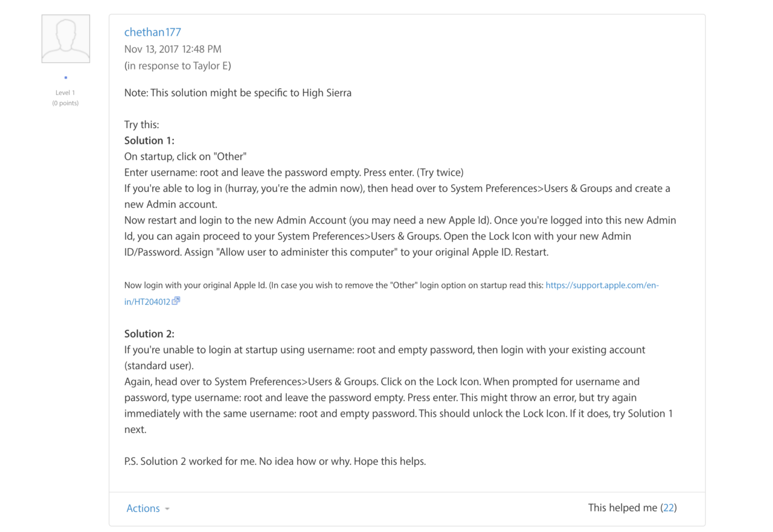Click "(in response to Taylor E)" text
773x532 pixels.
coord(178,66)
